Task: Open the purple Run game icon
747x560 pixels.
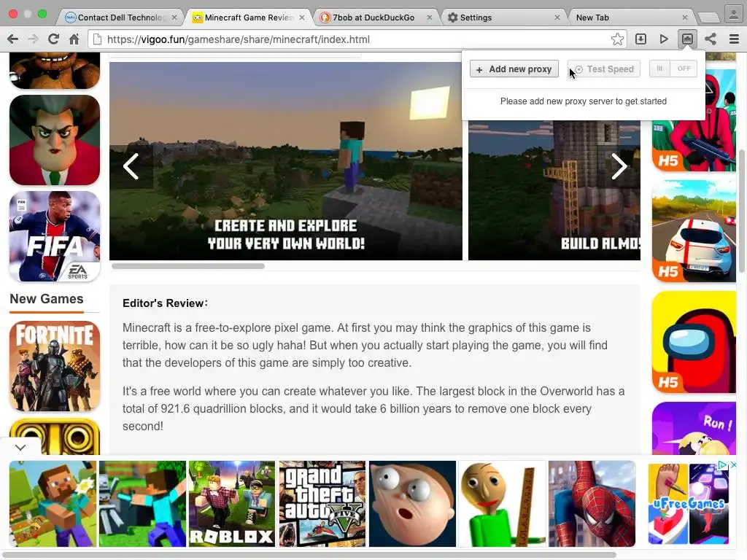Action: (x=694, y=428)
